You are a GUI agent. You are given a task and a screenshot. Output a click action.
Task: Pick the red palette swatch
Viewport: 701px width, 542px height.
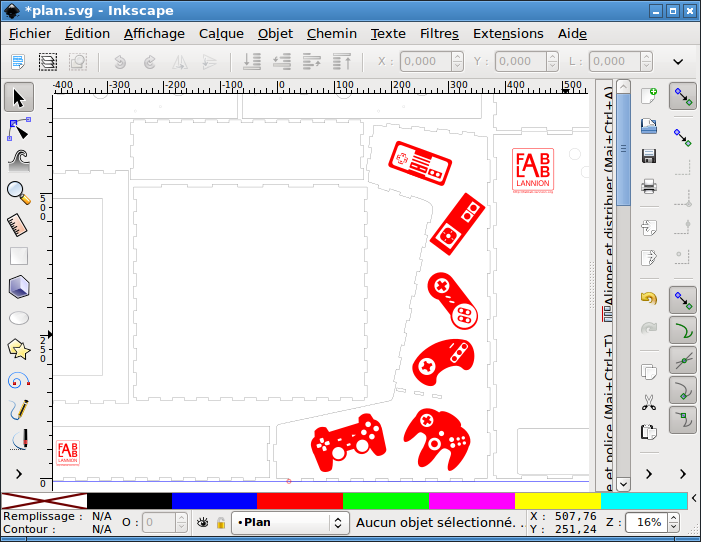(x=300, y=501)
